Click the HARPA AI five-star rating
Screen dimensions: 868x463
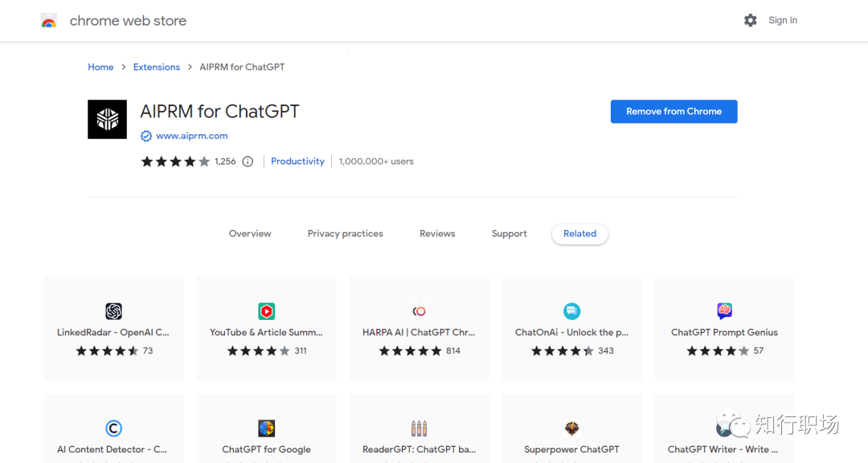(x=410, y=351)
